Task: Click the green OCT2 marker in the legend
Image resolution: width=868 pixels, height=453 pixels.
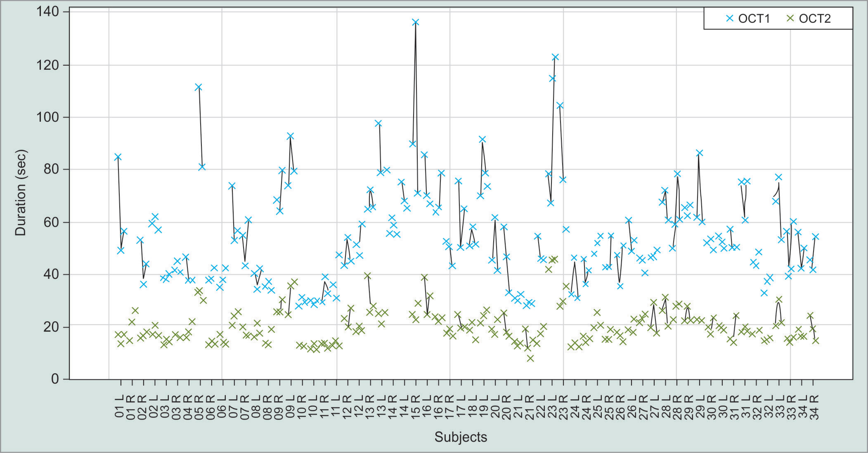Action: [790, 19]
